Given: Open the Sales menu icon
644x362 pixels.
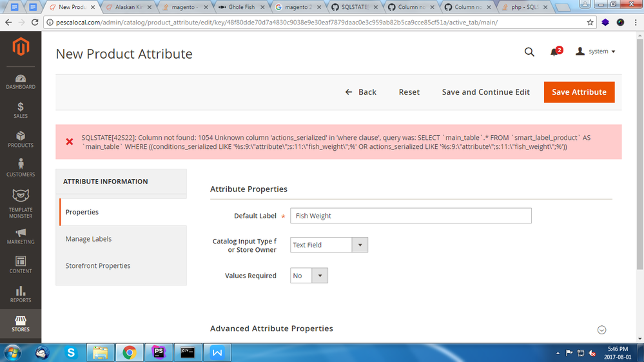Looking at the screenshot, I should tap(21, 110).
